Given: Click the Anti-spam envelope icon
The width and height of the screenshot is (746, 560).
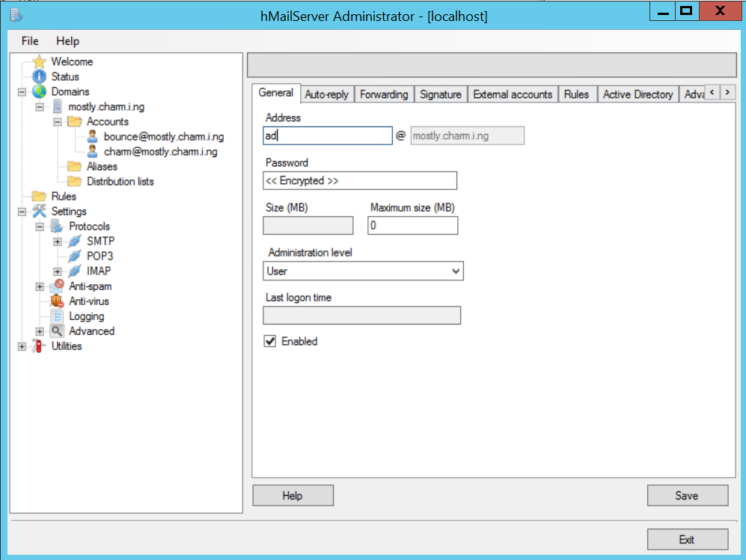Looking at the screenshot, I should point(57,286).
